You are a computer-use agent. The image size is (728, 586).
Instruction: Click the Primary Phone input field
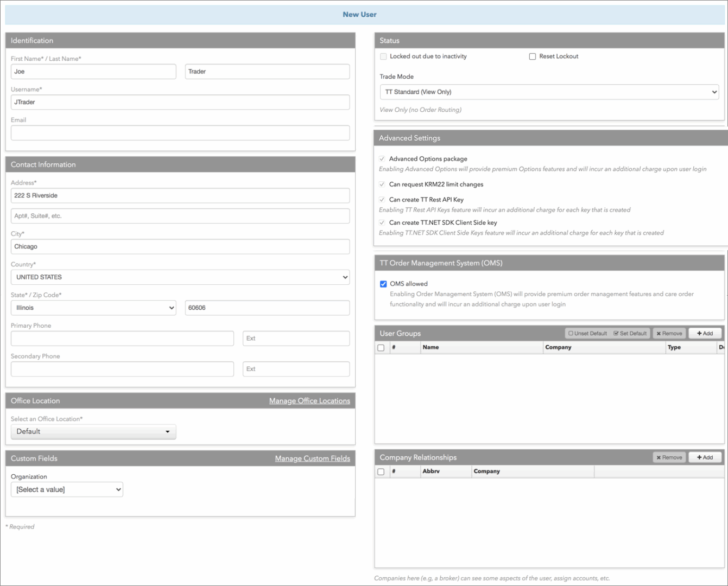click(122, 339)
